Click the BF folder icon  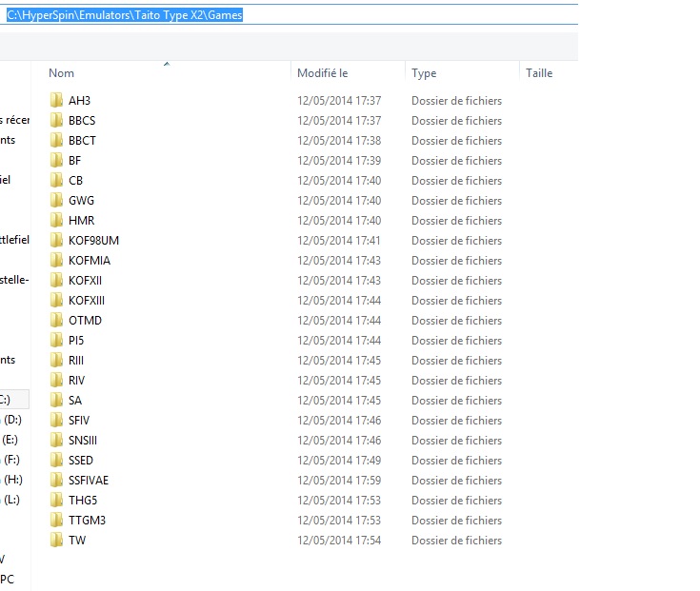(x=56, y=160)
